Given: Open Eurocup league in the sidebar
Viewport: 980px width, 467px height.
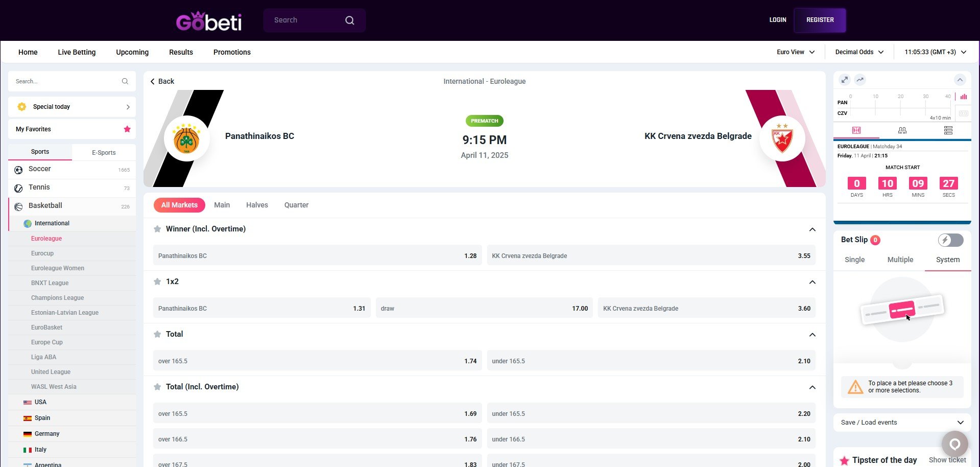Looking at the screenshot, I should click(x=42, y=253).
